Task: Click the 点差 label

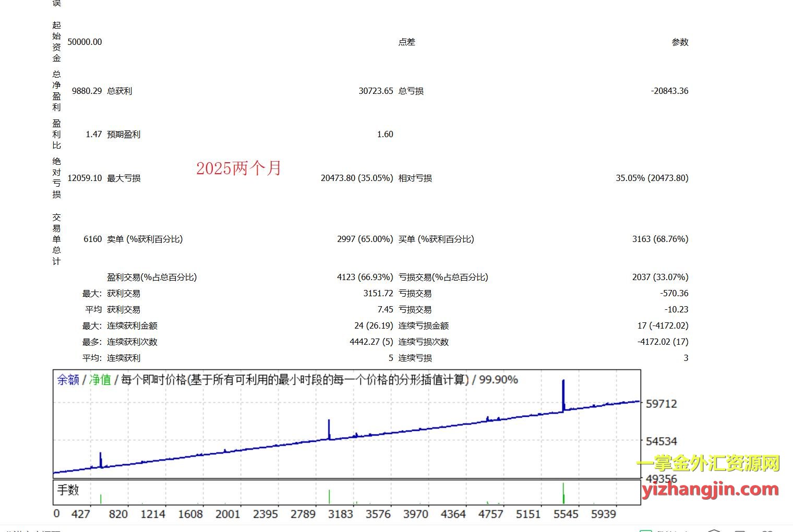Action: pyautogui.click(x=406, y=42)
